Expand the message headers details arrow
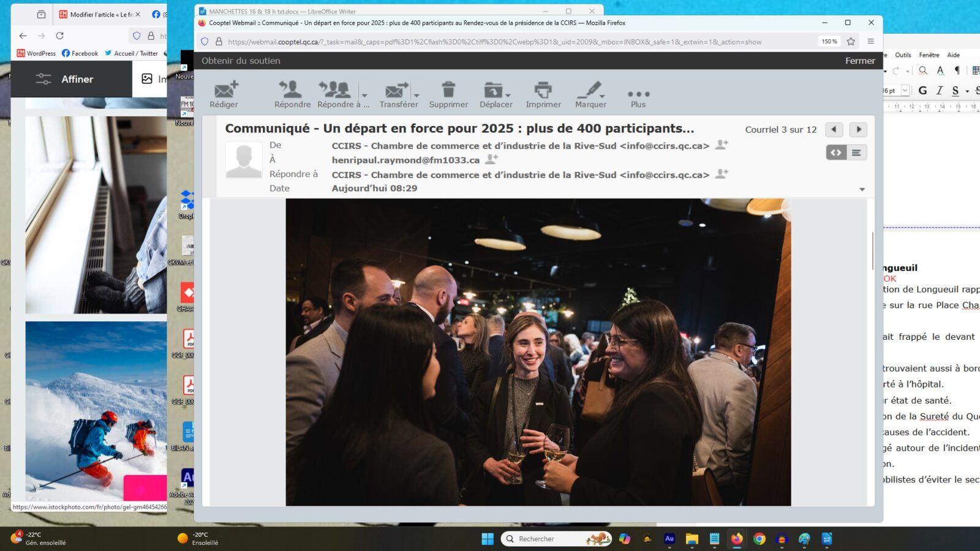The image size is (980, 551). coord(862,189)
